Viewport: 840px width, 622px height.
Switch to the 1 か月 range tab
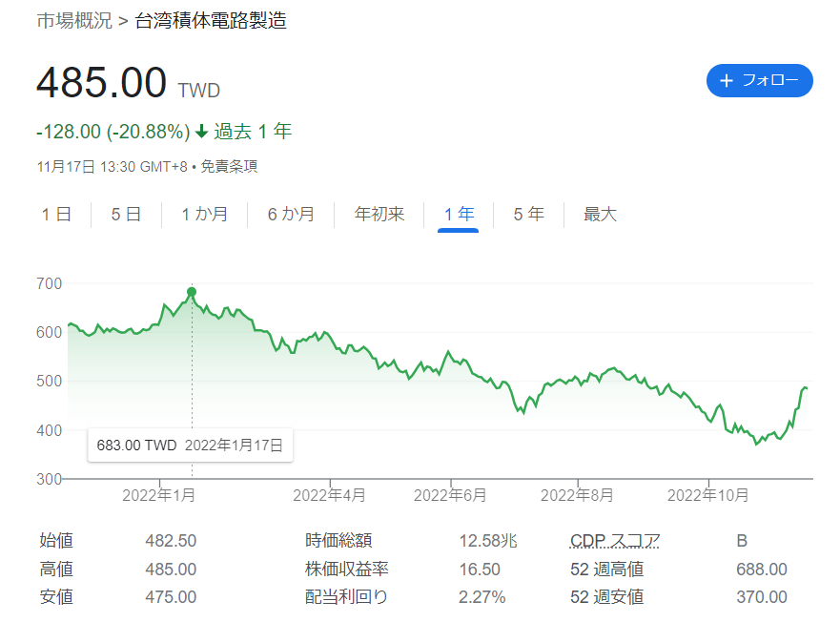pyautogui.click(x=204, y=214)
